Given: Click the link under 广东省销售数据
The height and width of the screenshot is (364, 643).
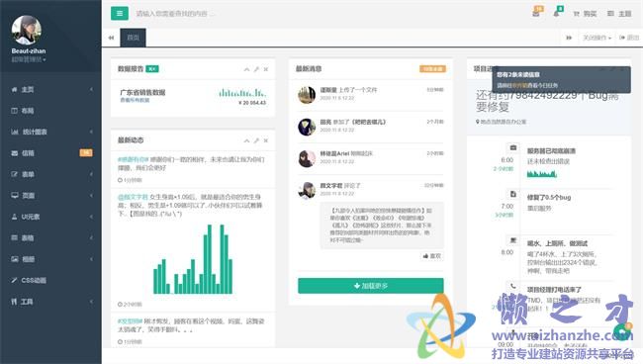Looking at the screenshot, I should click(x=135, y=100).
